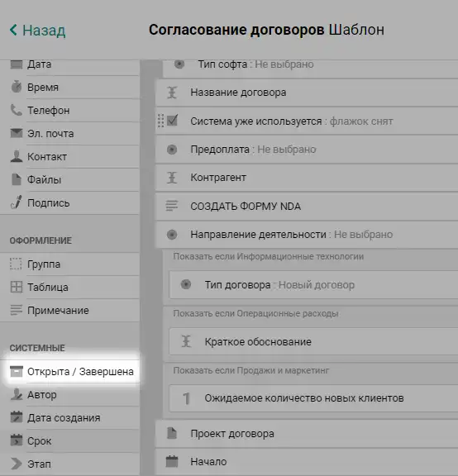Select the grid icon beside Таблица
The image size is (458, 476).
point(17,287)
